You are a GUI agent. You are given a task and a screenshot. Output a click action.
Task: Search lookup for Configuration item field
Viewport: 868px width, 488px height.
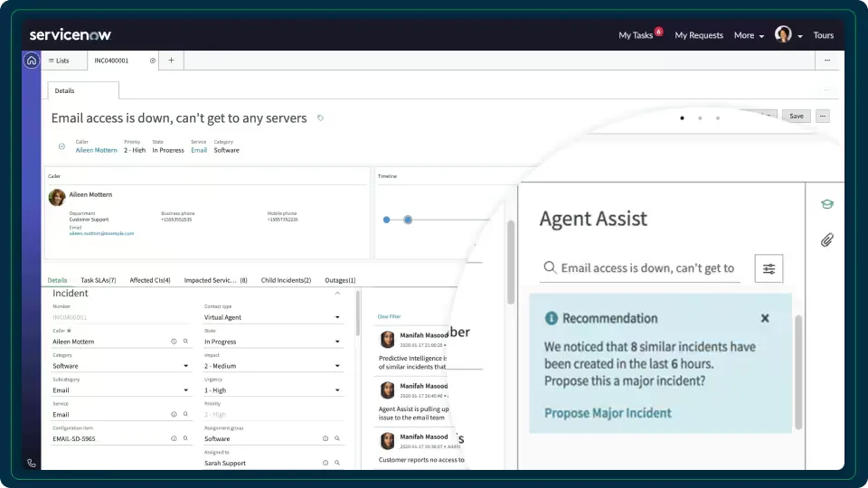(185, 439)
